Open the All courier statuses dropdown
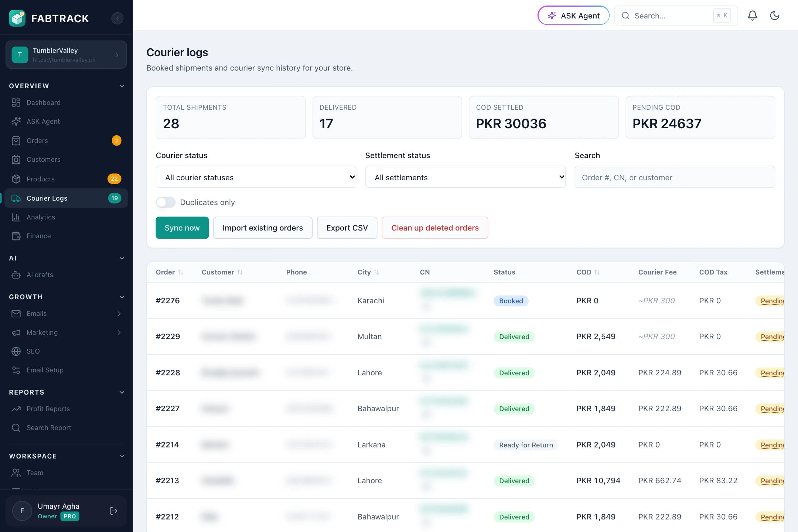This screenshot has width=798, height=532. point(256,177)
